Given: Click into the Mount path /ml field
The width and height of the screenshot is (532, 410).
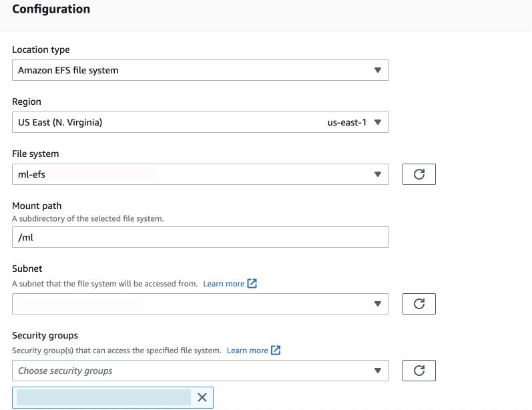Looking at the screenshot, I should (x=200, y=237).
